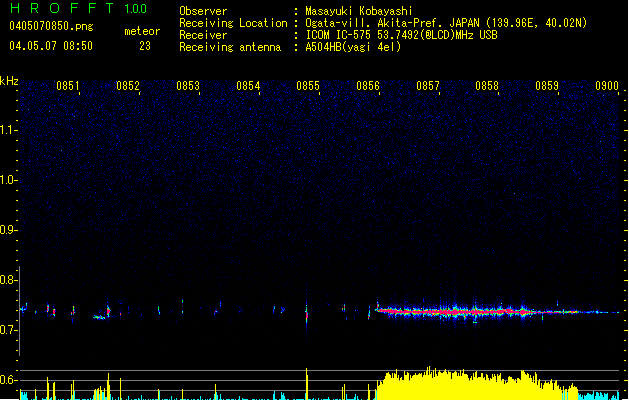This screenshot has height=400, width=629.
Task: Click the ICOM IC-575 receiver text
Action: [403, 35]
